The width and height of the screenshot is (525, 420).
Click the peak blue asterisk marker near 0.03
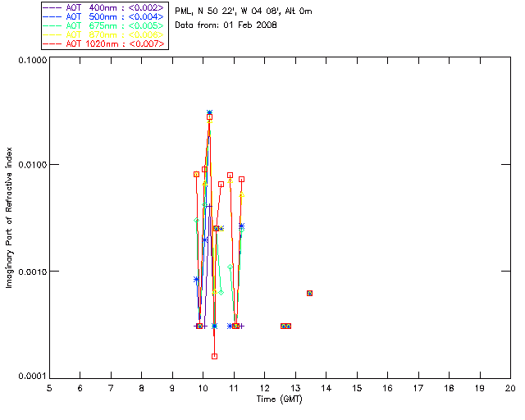[210, 113]
